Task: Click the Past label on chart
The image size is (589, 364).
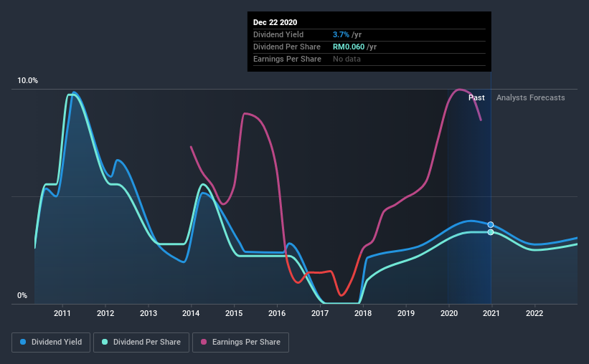Action: click(476, 97)
